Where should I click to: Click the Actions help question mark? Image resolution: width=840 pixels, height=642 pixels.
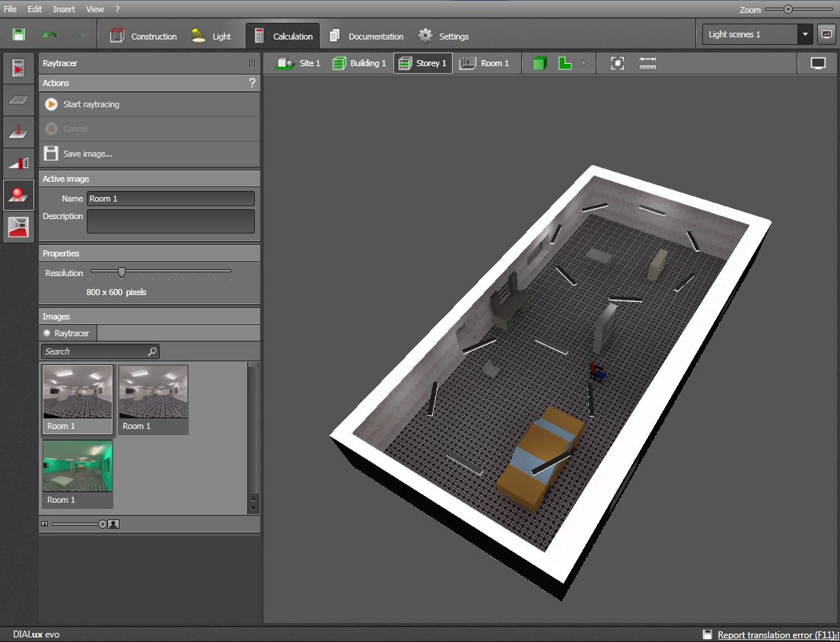[x=253, y=83]
